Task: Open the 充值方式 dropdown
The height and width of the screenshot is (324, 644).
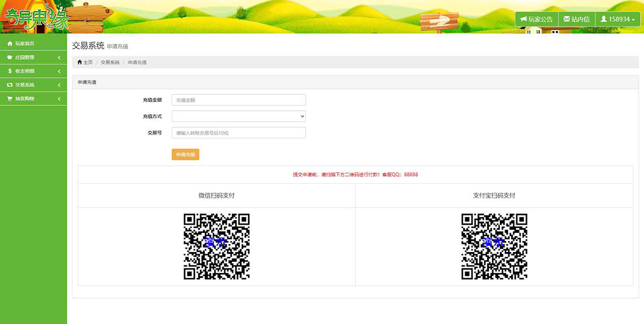Action: tap(239, 116)
